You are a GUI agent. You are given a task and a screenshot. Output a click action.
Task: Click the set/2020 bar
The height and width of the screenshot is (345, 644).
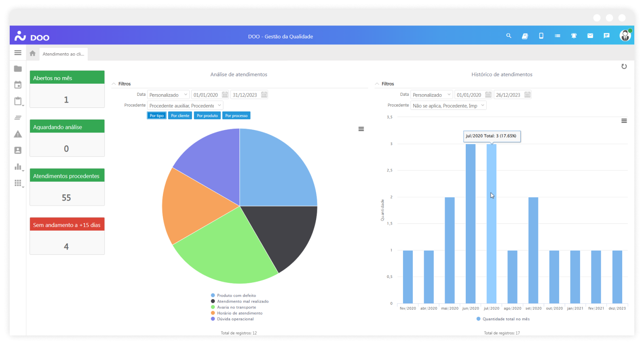(x=533, y=250)
